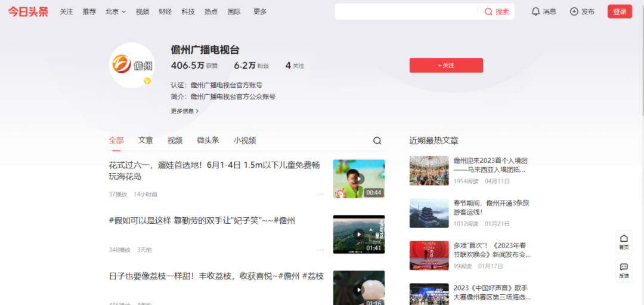
Task: Open 推荐 in top navigation
Action: 89,11
